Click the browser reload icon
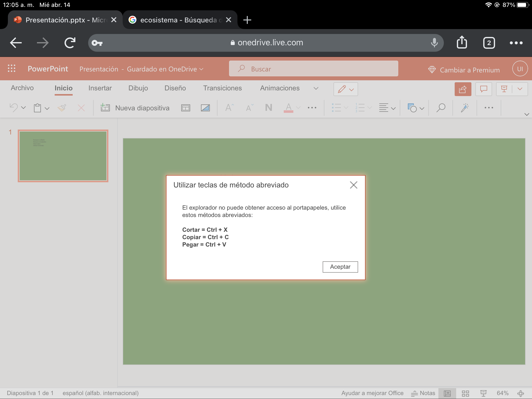 pos(70,43)
